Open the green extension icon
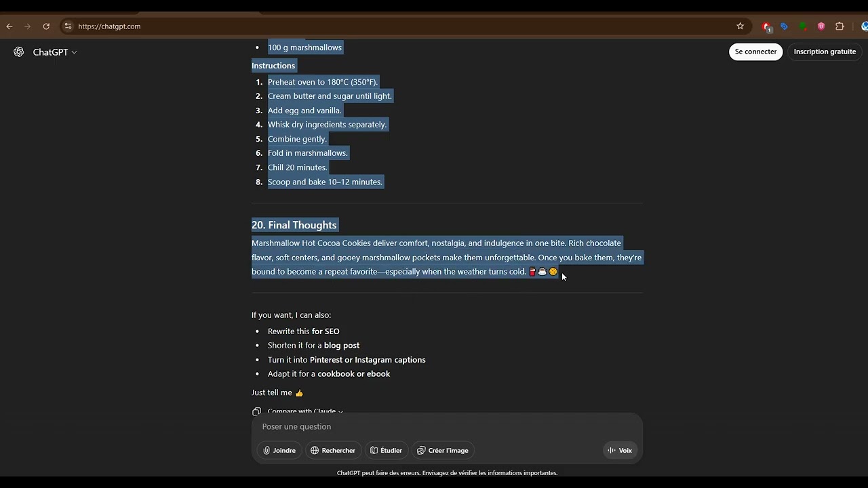The height and width of the screenshot is (488, 868). coord(803,26)
